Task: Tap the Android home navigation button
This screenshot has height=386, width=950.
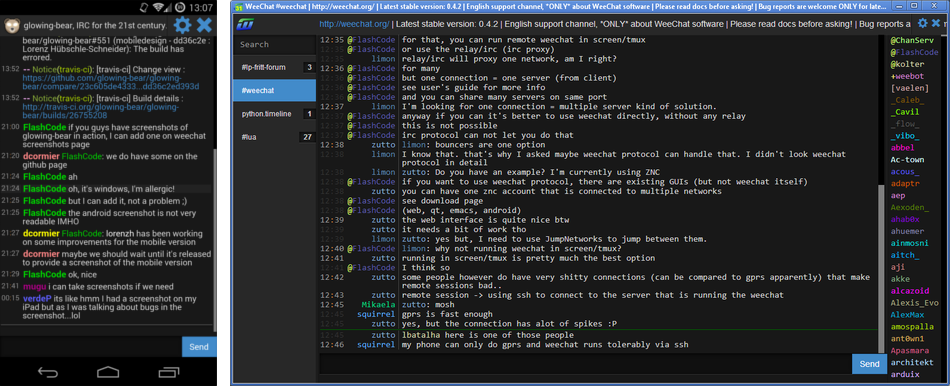Action: tap(108, 371)
